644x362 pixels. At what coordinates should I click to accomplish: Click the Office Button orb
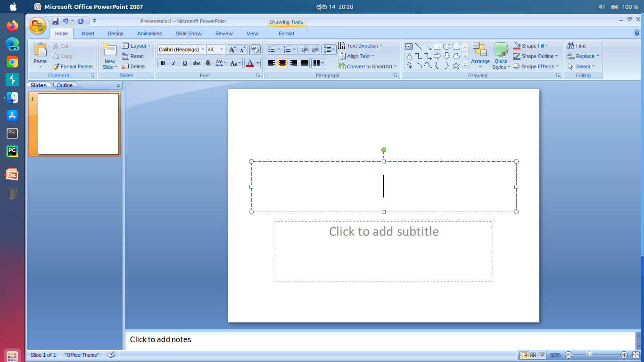click(38, 25)
